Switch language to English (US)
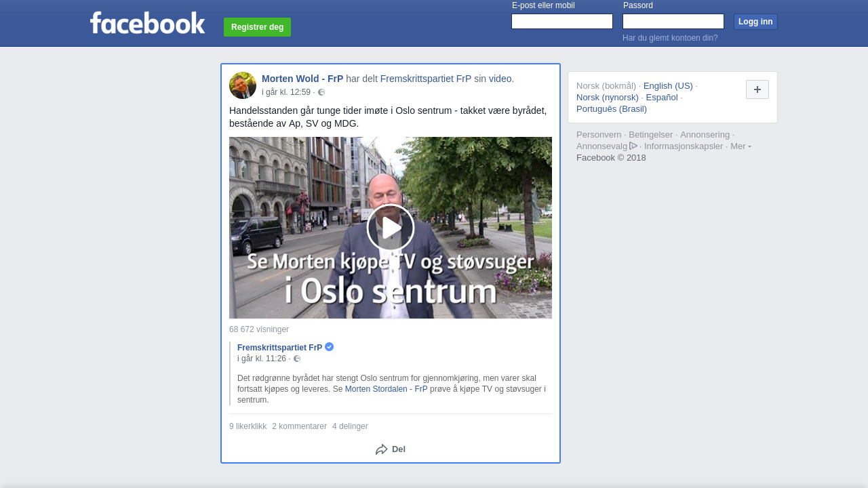Viewport: 868px width, 488px height. [x=668, y=85]
